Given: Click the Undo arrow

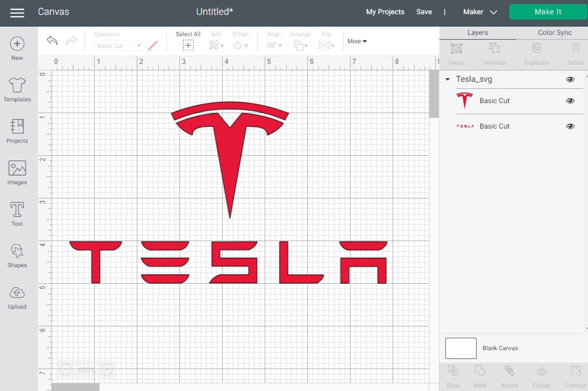Looking at the screenshot, I should click(52, 40).
